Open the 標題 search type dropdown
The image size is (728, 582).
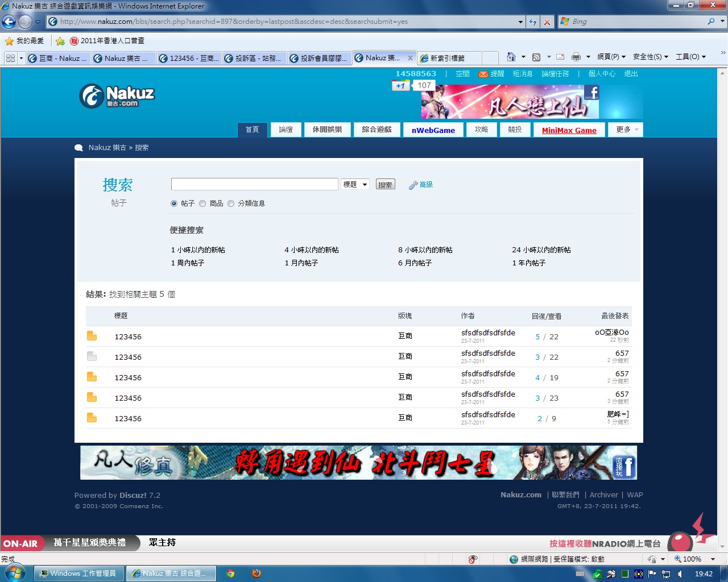point(355,184)
